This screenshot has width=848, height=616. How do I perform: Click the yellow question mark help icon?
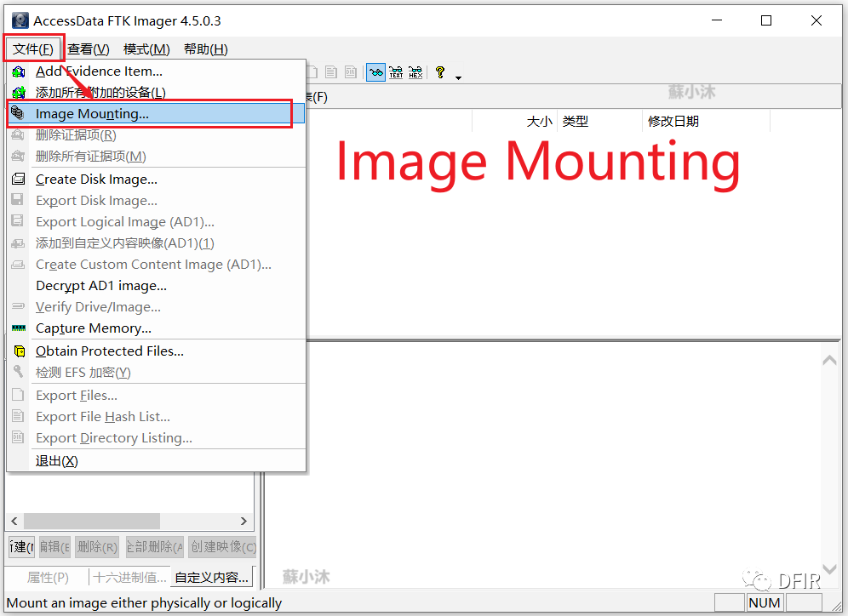pos(440,71)
